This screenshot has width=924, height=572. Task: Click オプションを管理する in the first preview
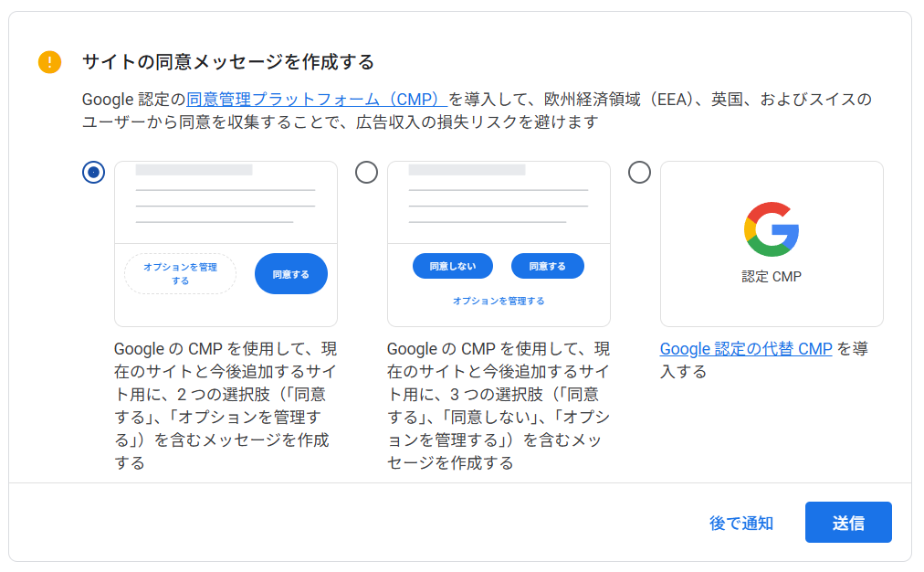click(x=180, y=273)
